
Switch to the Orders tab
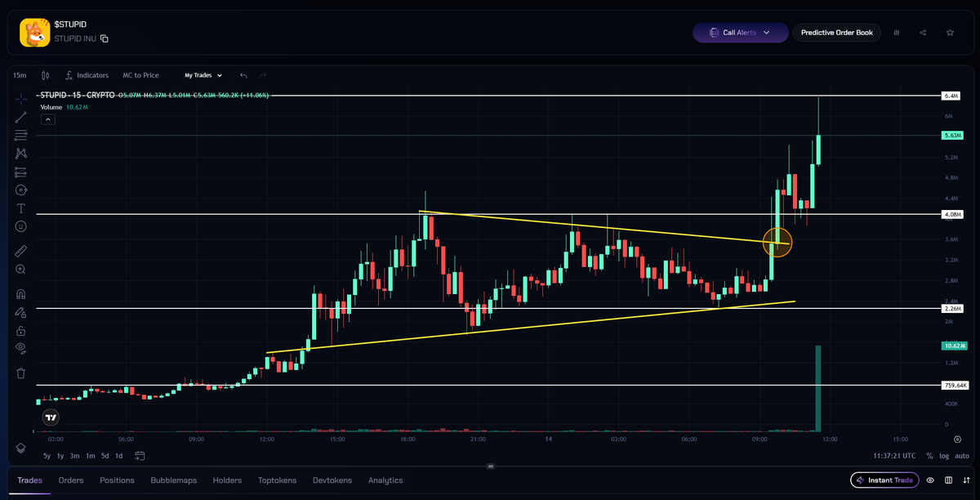[71, 480]
